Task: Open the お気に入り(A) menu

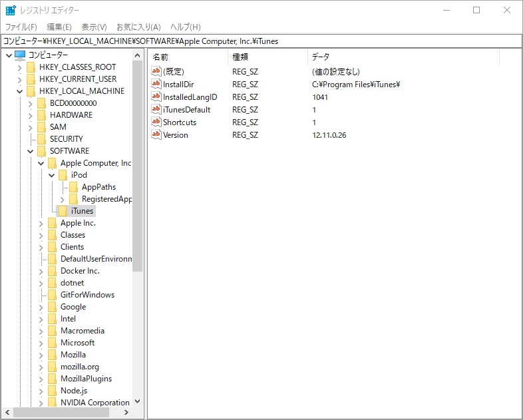Action: 138,27
